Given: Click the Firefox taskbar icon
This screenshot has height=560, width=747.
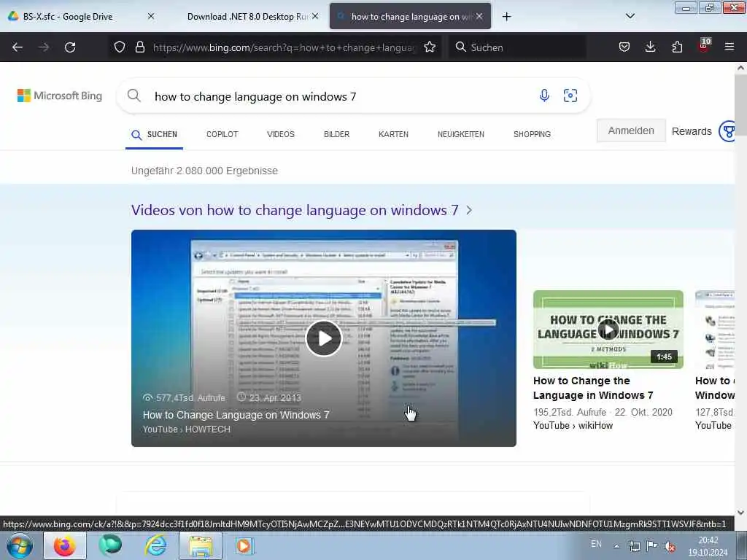Looking at the screenshot, I should (65, 545).
